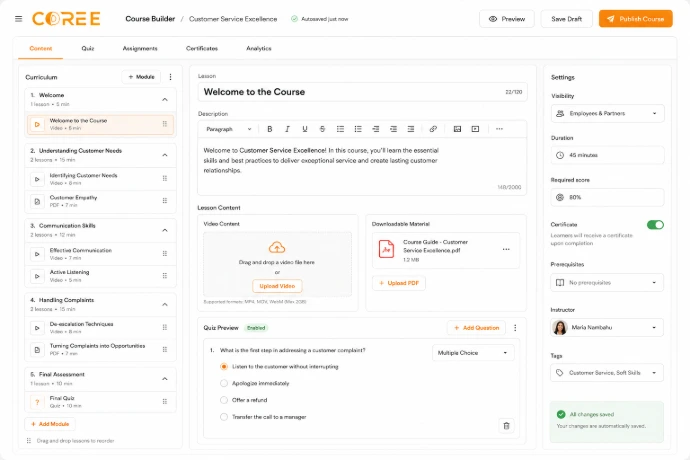
Task: Click the + Add Question button
Action: [x=477, y=328]
